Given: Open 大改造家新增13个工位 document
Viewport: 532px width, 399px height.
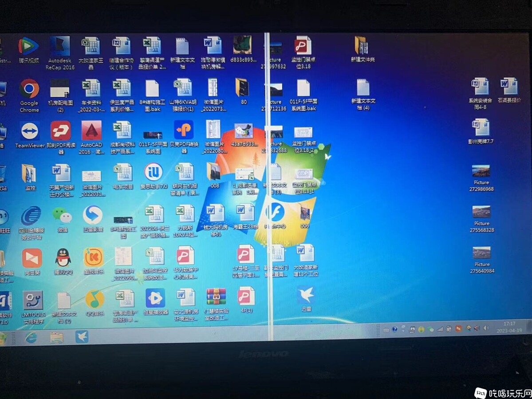Looking at the screenshot, I should click(306, 260).
